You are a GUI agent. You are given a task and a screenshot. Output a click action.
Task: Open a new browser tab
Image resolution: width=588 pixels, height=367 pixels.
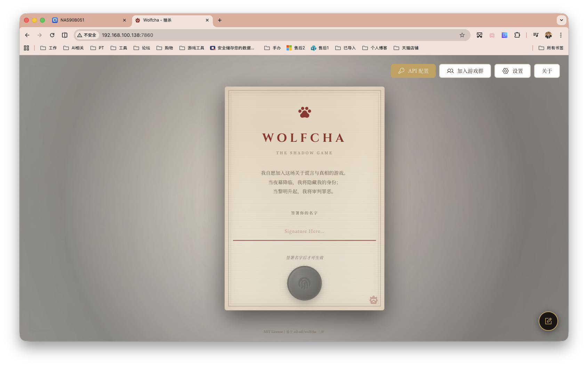pyautogui.click(x=220, y=20)
